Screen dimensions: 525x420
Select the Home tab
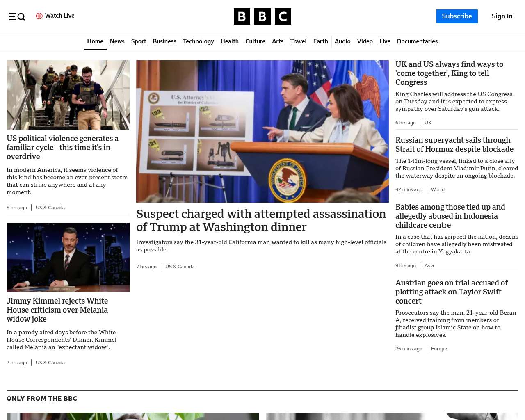click(x=95, y=41)
